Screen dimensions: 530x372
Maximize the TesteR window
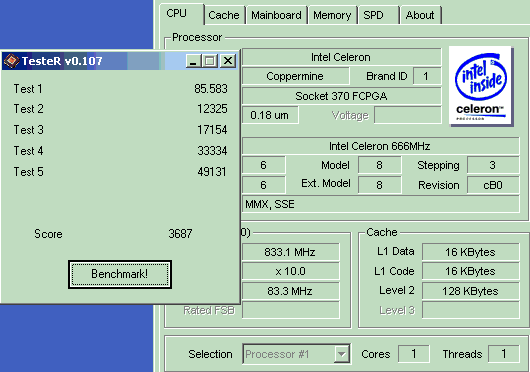coord(210,61)
